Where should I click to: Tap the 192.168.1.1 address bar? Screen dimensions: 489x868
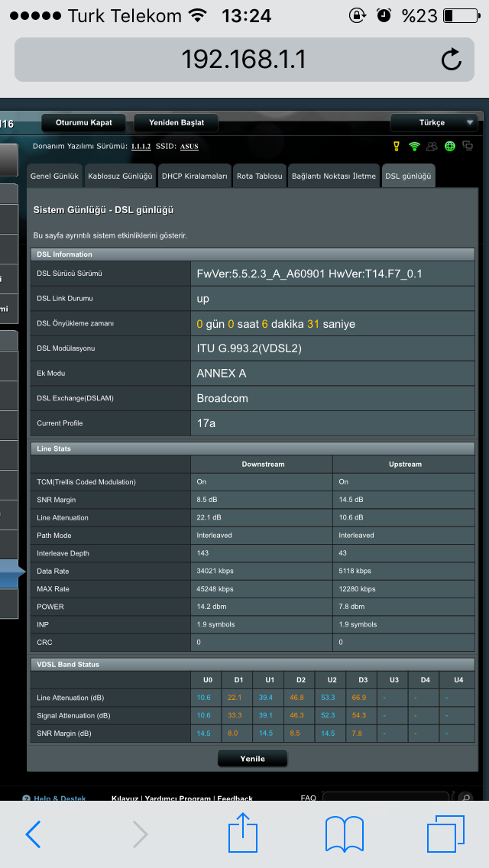click(229, 60)
